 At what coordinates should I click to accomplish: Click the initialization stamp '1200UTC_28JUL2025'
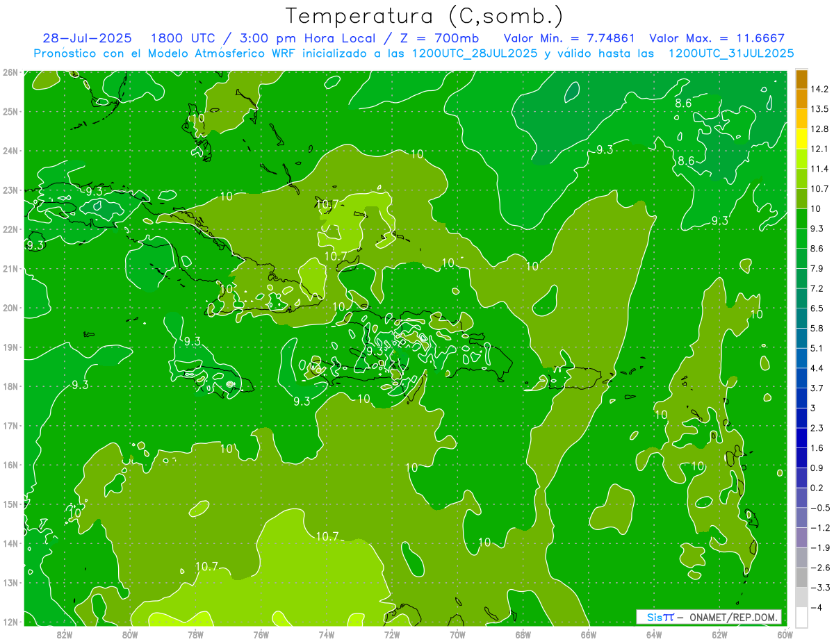click(x=475, y=53)
